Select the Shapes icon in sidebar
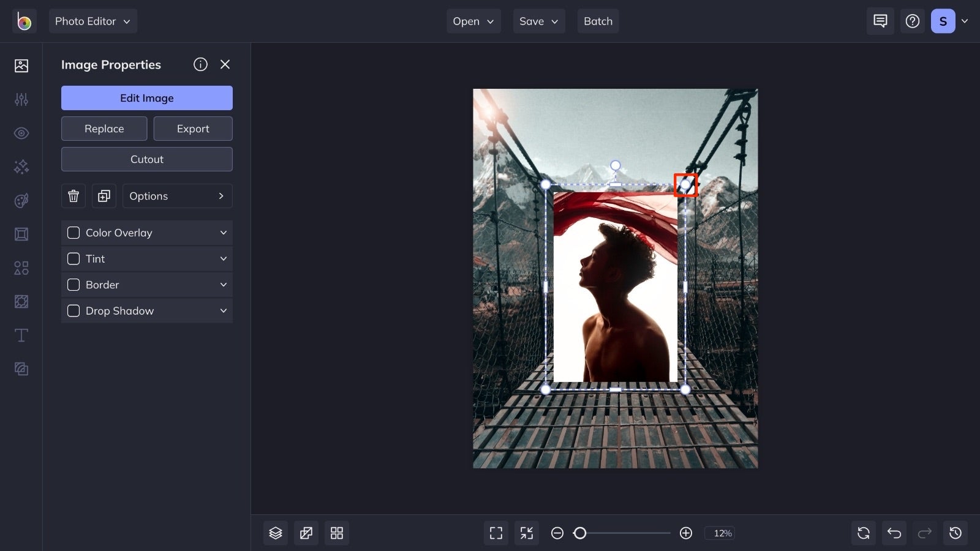The height and width of the screenshot is (551, 980). [21, 268]
